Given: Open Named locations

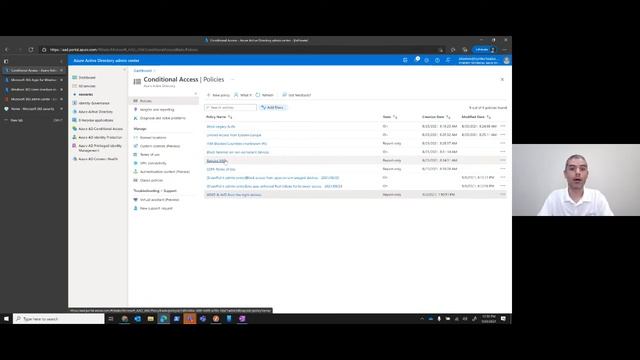Looking at the screenshot, I should tap(153, 138).
